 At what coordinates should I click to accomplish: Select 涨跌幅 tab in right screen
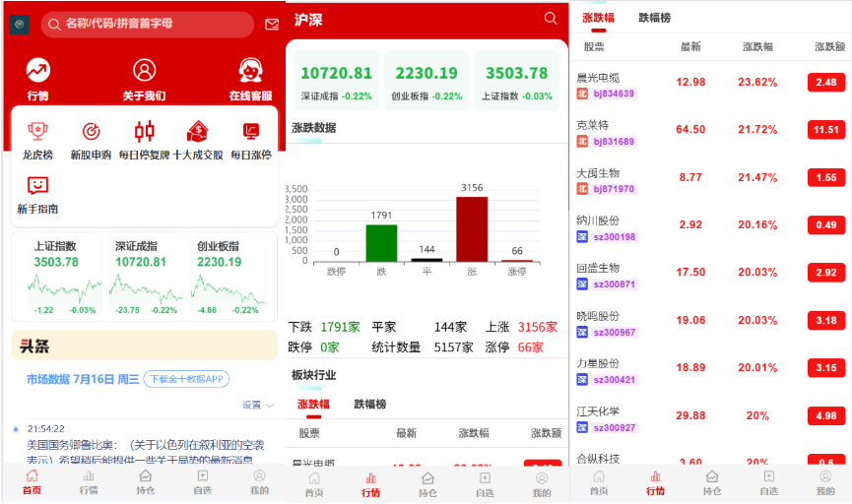pyautogui.click(x=598, y=18)
